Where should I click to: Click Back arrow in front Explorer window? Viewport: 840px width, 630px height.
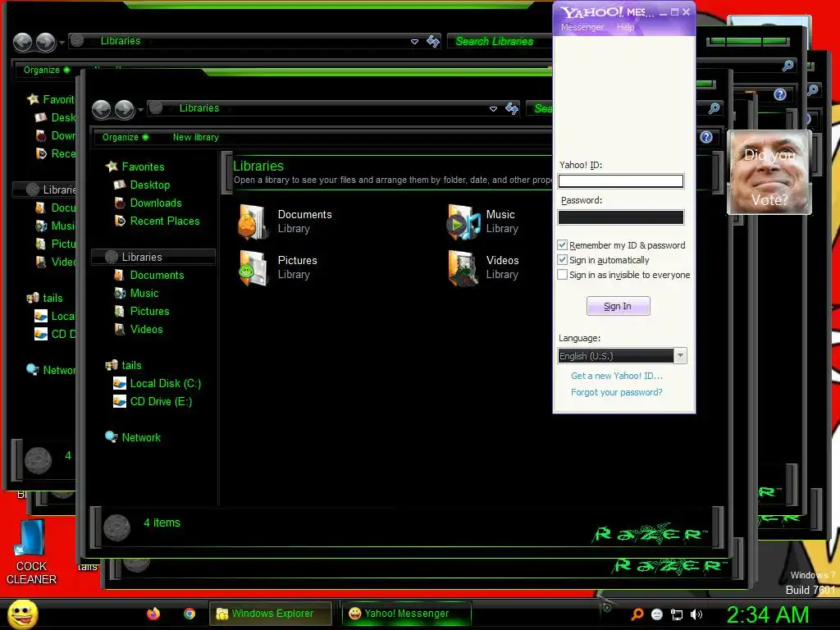click(x=101, y=109)
